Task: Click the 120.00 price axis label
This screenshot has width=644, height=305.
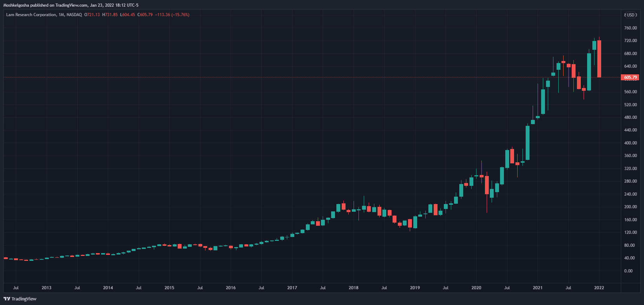Action: [x=630, y=232]
